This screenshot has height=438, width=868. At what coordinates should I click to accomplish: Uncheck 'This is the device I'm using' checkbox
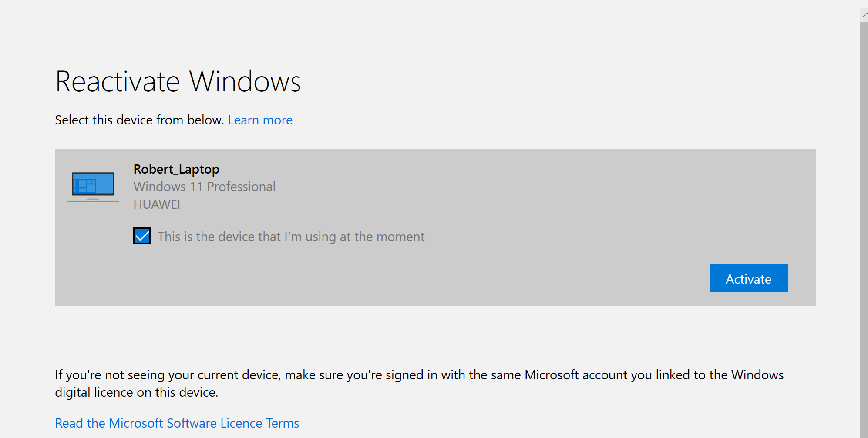pos(142,236)
